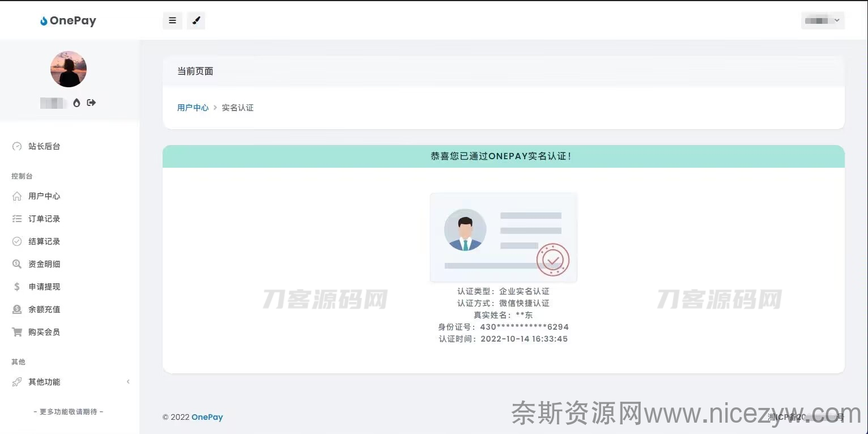Open user account dropdown in header
868x434 pixels.
point(823,20)
